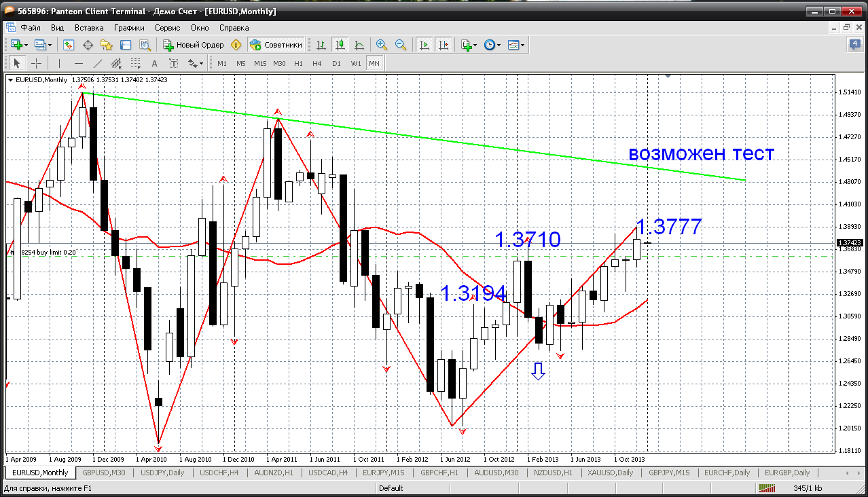The width and height of the screenshot is (868, 497).
Task: Open the Data Window crosshair icon
Action: tap(88, 45)
